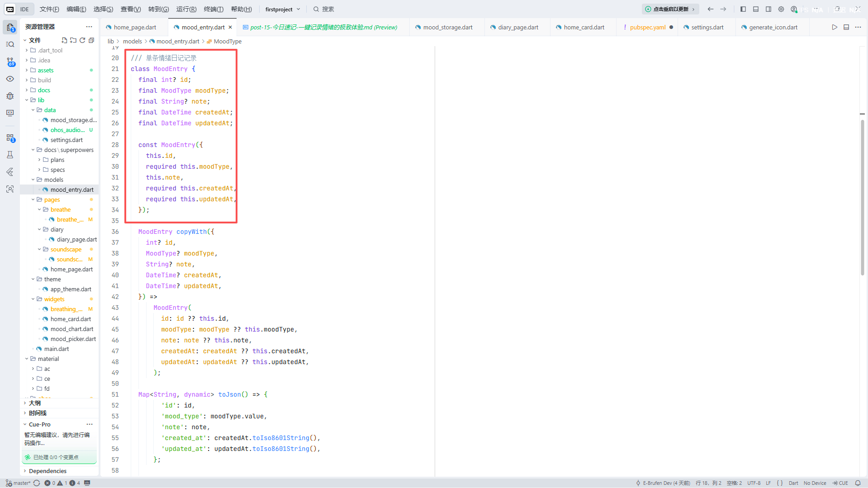Open the source control sidebar icon
This screenshot has width=868, height=488.
10,62
